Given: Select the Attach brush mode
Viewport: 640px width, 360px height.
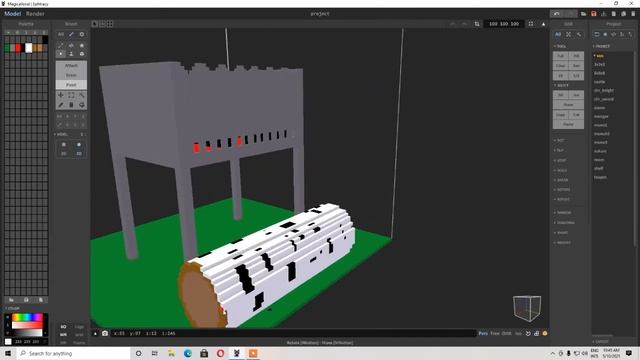Looking at the screenshot, I should click(x=71, y=65).
